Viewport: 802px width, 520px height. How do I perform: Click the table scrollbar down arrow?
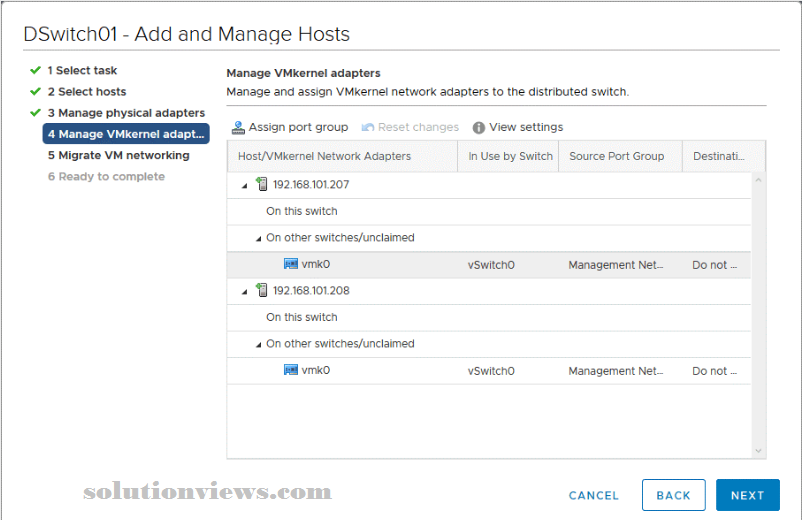[x=758, y=450]
